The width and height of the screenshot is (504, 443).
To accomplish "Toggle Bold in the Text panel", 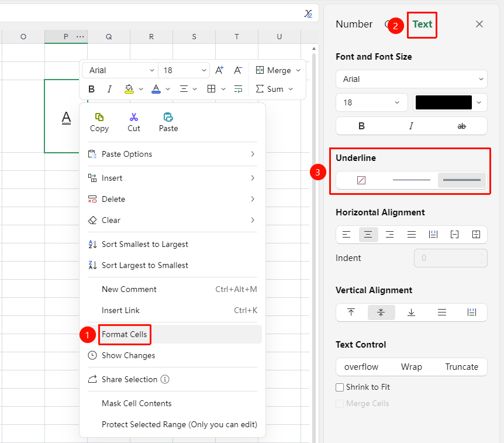I will (361, 126).
